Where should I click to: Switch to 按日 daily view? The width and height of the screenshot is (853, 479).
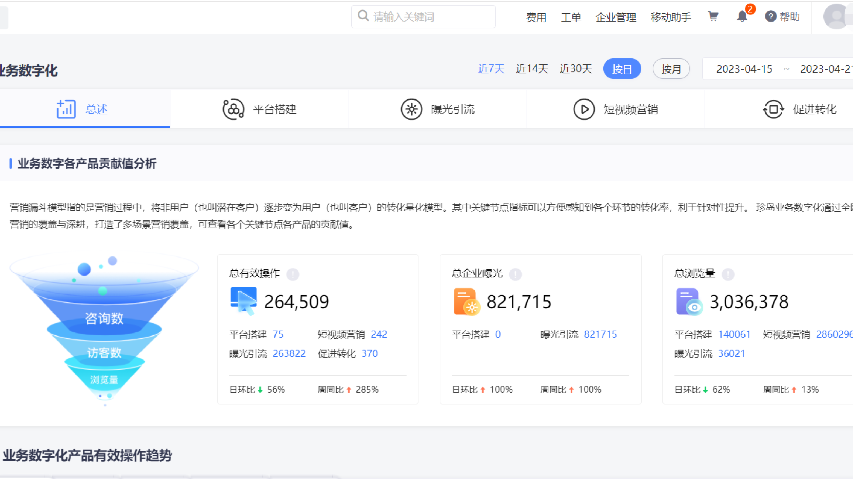(622, 69)
